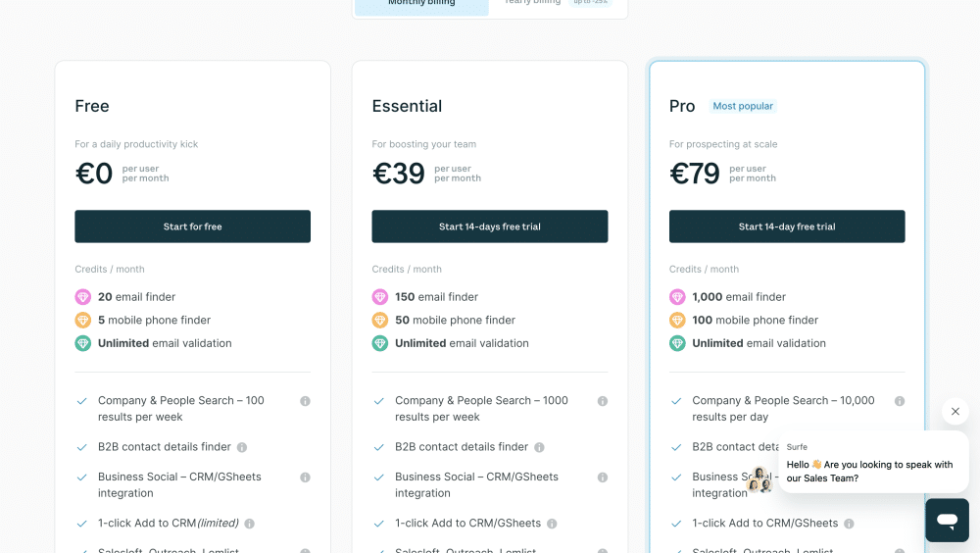
Task: Open info icon for Free Business Social integration
Action: [x=305, y=478]
